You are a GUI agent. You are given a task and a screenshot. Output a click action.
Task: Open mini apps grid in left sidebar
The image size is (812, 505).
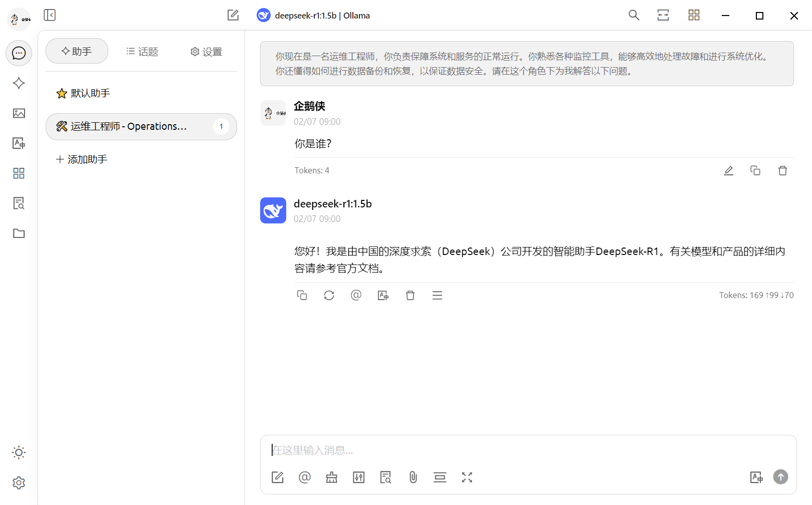tap(19, 173)
